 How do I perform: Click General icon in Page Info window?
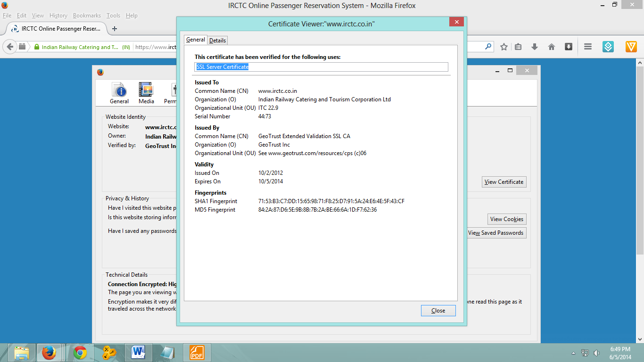click(119, 93)
